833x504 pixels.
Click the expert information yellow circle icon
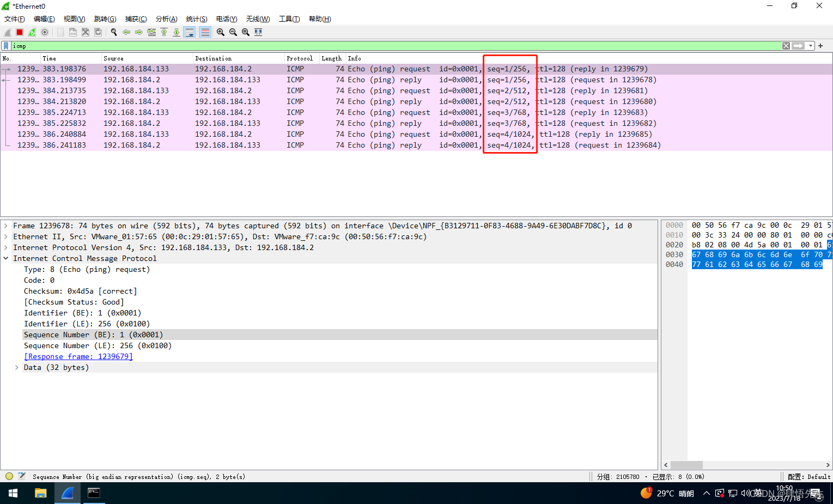[x=9, y=476]
